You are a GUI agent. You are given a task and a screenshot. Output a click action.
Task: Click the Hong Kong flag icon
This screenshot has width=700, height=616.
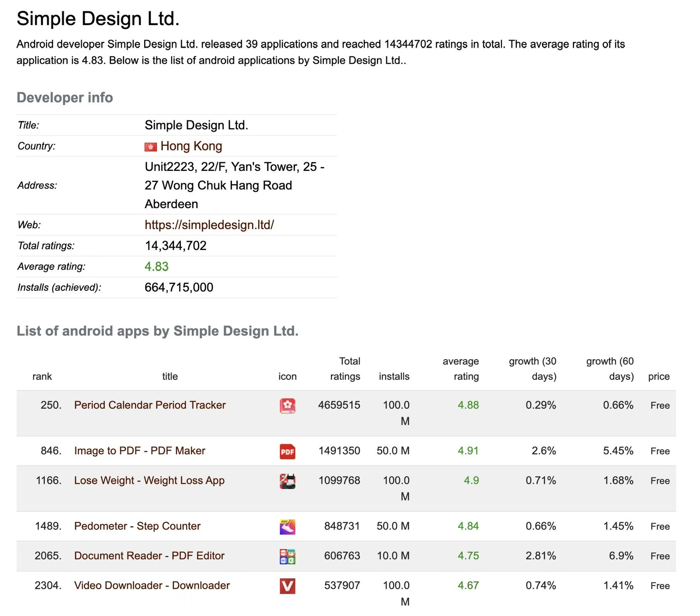[x=151, y=147]
